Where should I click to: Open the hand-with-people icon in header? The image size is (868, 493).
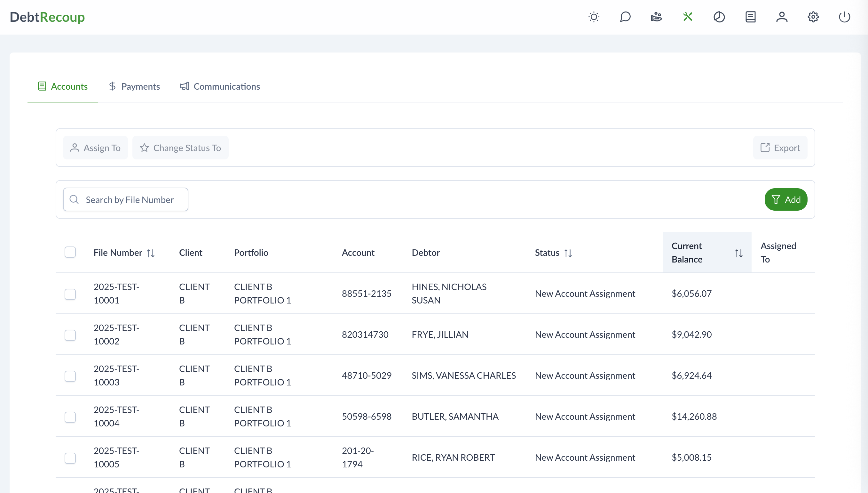pos(656,17)
